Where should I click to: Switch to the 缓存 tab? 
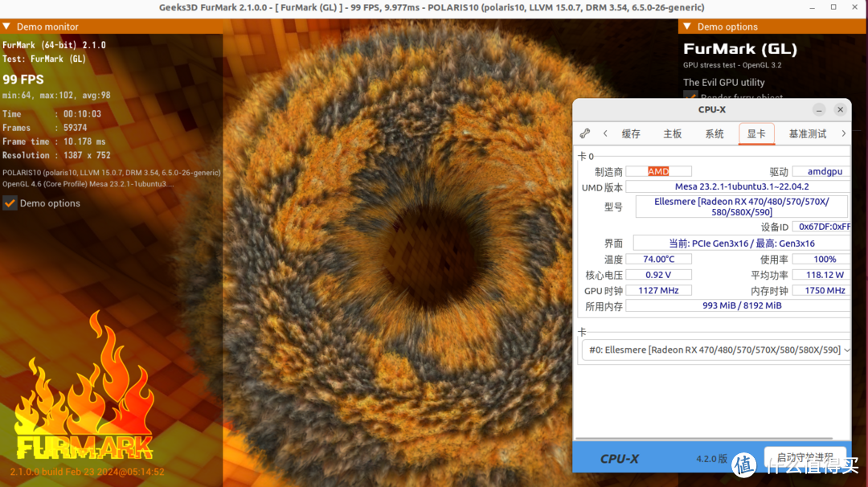click(631, 133)
